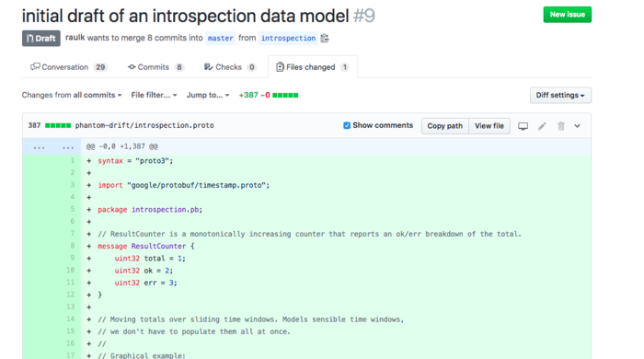The width and height of the screenshot is (644, 359).
Task: Collapse the file diff with the chevron
Action: (577, 126)
